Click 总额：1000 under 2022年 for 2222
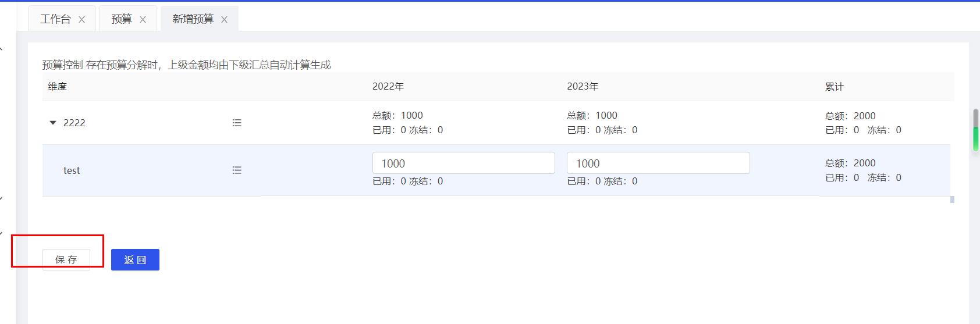The width and height of the screenshot is (980, 324). coord(397,115)
